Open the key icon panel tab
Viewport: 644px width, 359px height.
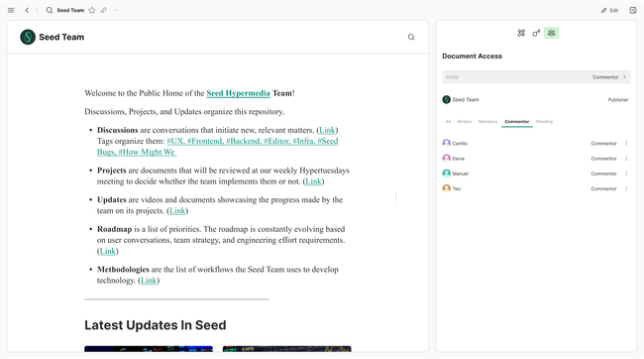pos(536,33)
